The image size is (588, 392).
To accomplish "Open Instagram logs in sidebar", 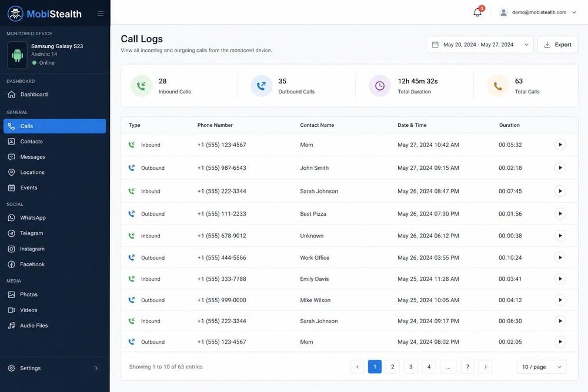I will pyautogui.click(x=55, y=249).
